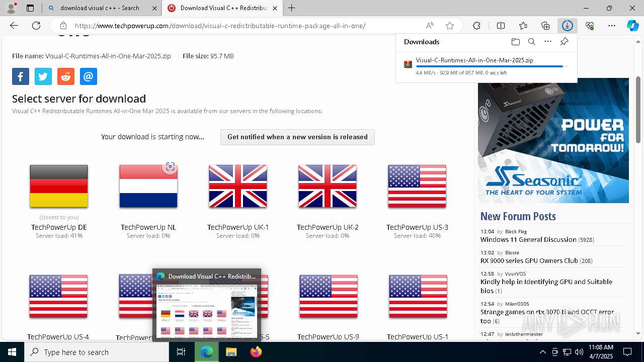Click 'Get notified when a new version is released'
The image size is (644, 362).
coord(297,137)
